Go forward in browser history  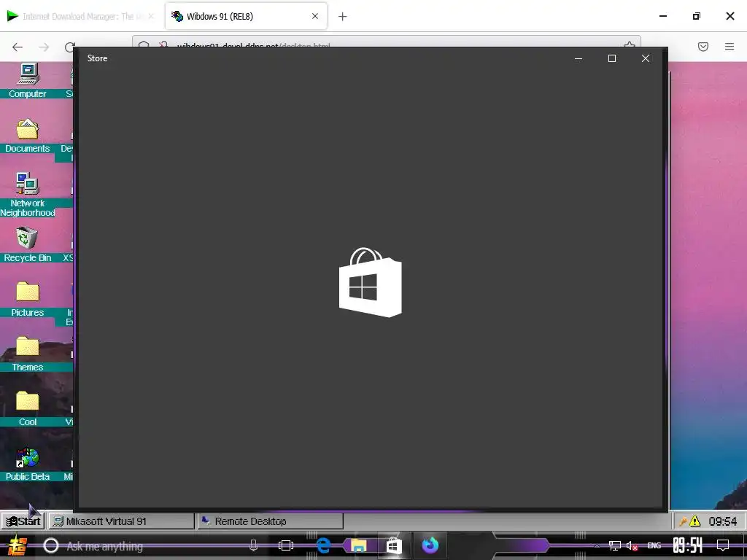click(44, 47)
